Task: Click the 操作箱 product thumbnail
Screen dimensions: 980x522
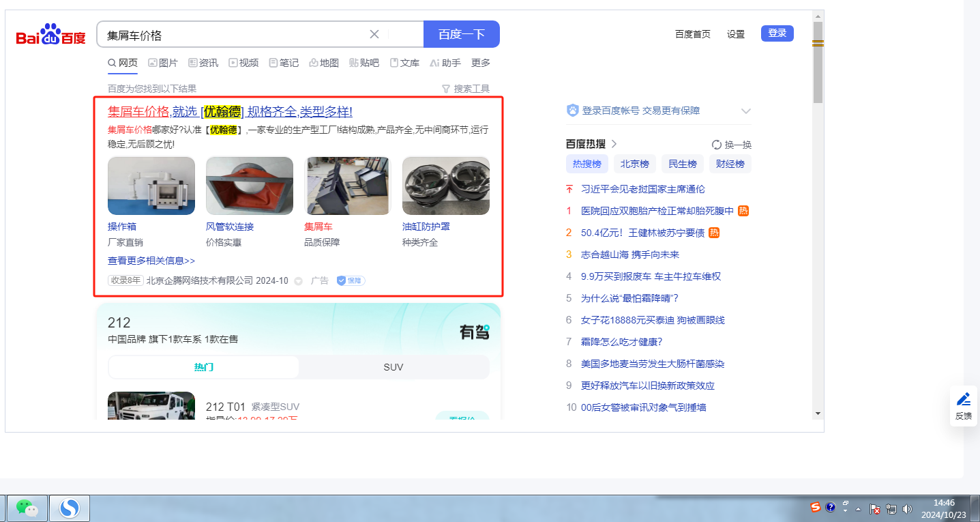Action: click(x=151, y=186)
